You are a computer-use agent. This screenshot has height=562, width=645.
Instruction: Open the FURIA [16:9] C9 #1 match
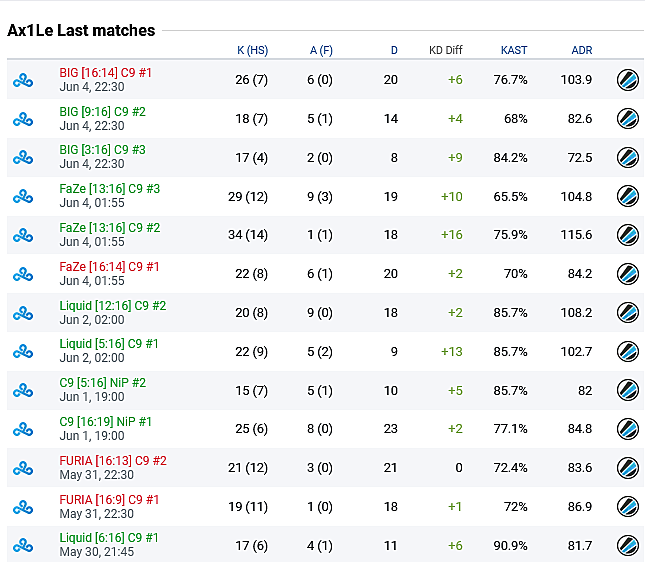pos(109,500)
